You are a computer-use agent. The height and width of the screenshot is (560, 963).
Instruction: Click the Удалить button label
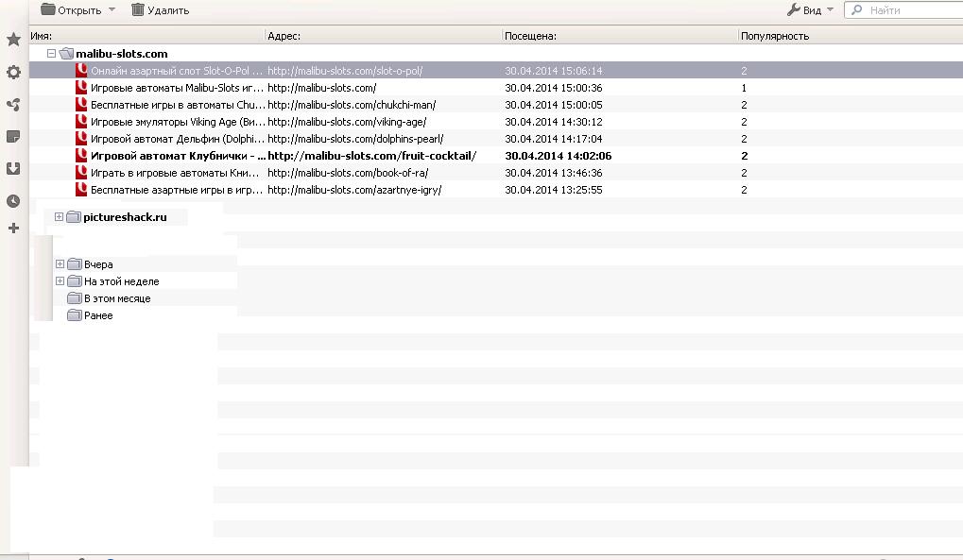tap(168, 10)
